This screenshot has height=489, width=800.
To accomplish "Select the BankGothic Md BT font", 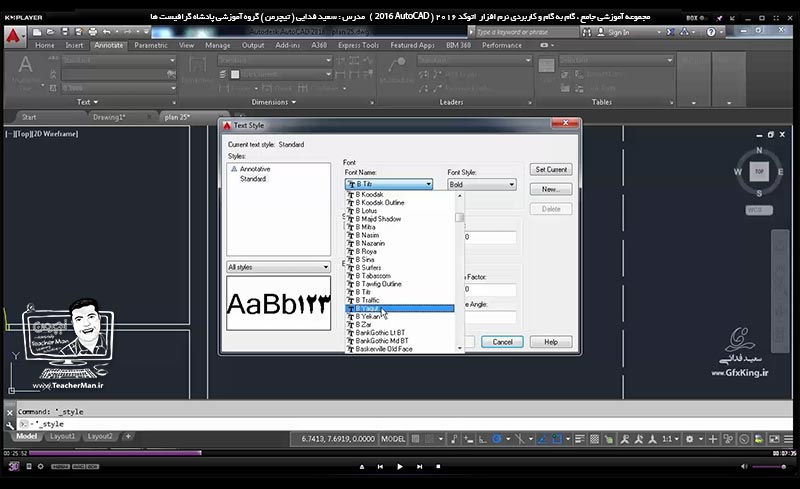I will pyautogui.click(x=399, y=341).
